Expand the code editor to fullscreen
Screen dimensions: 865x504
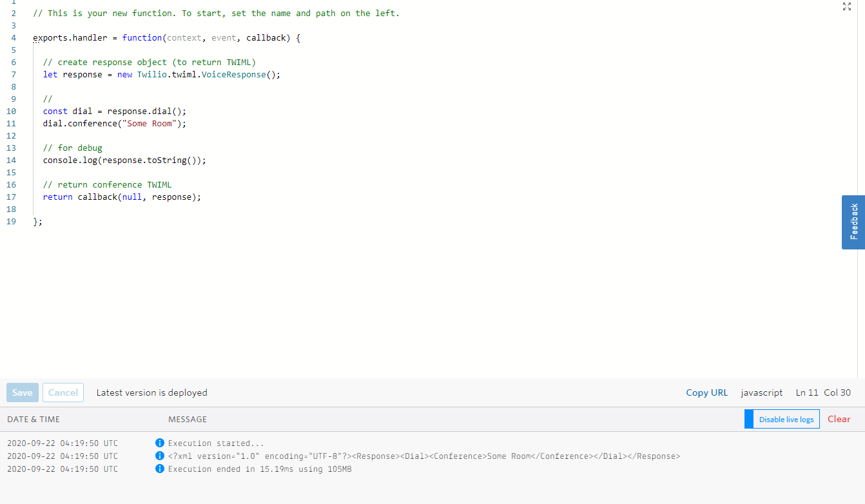(x=847, y=6)
